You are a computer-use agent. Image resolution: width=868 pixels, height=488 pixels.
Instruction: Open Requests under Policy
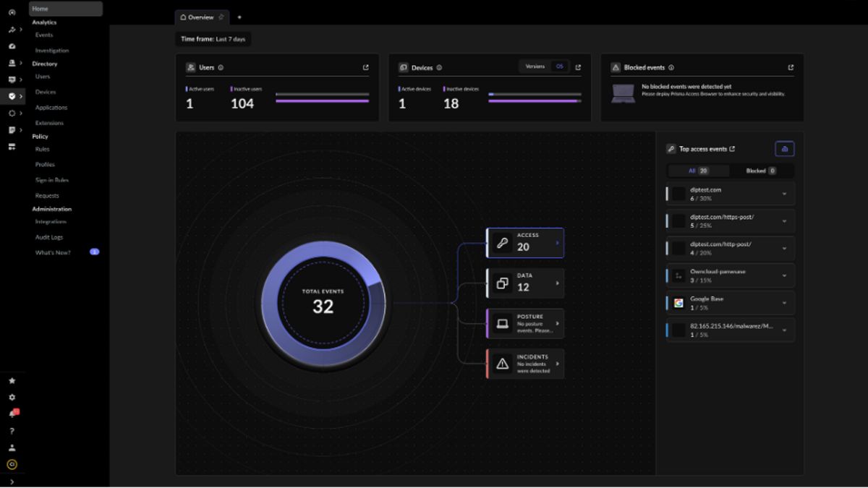[x=47, y=196]
